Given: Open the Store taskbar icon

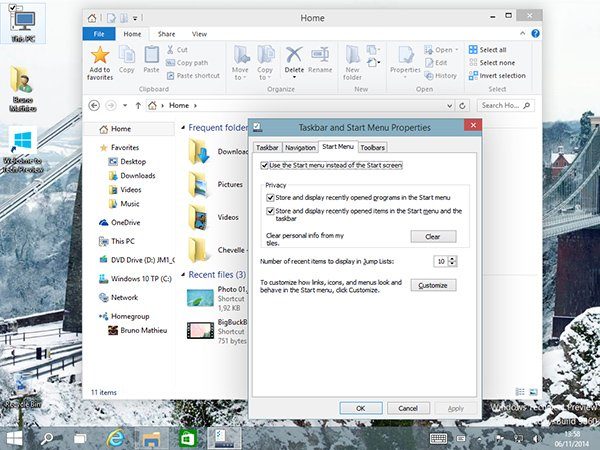Looking at the screenshot, I should pos(187,439).
